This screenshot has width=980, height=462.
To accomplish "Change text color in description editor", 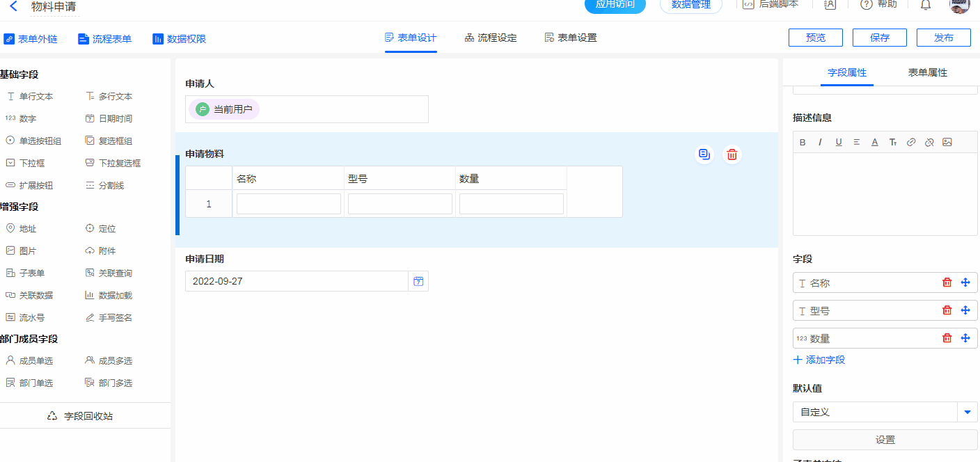I will click(875, 142).
